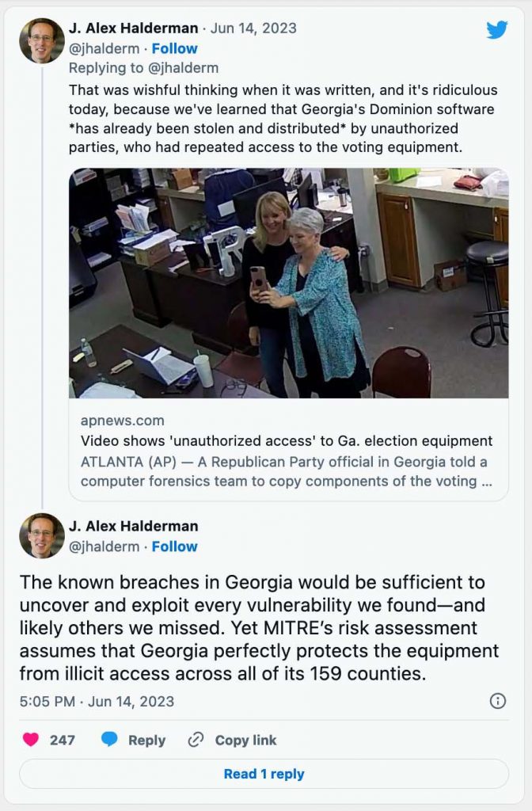This screenshot has height=811, width=532.
Task: Follow @jhalderm in the top tweet
Action: coord(175,48)
